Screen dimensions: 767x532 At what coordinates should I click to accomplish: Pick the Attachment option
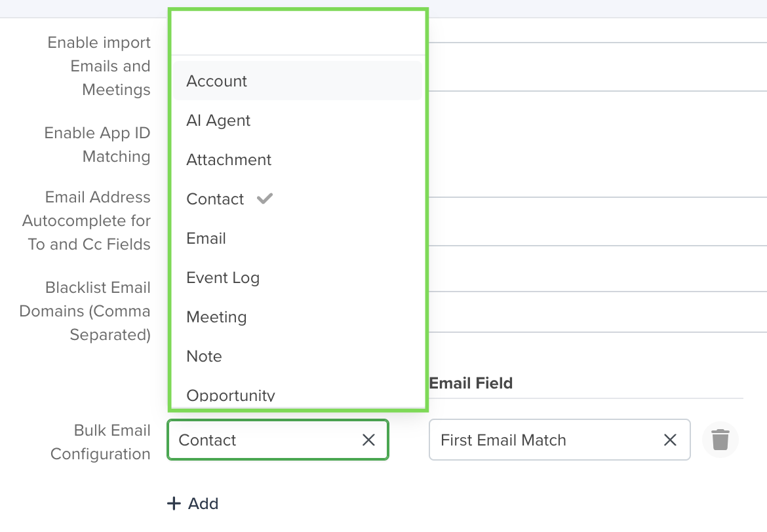(298, 159)
